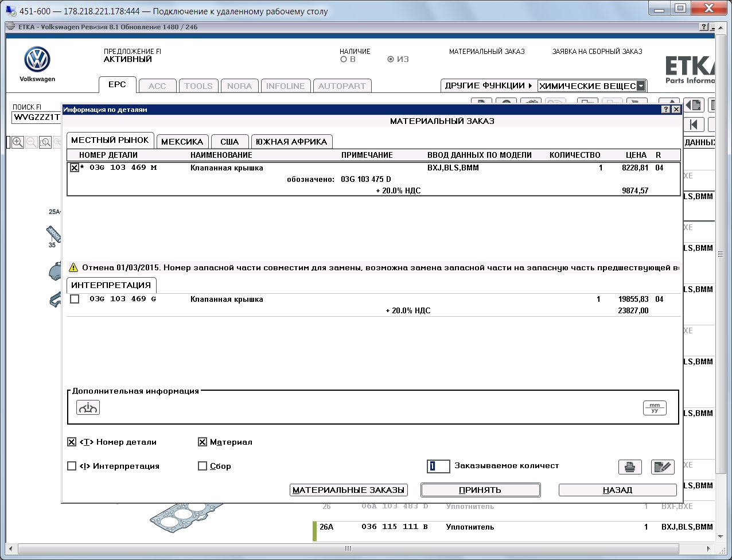Image resolution: width=732 pixels, height=560 pixels.
Task: Click the Volkswagen logo
Action: tap(37, 60)
